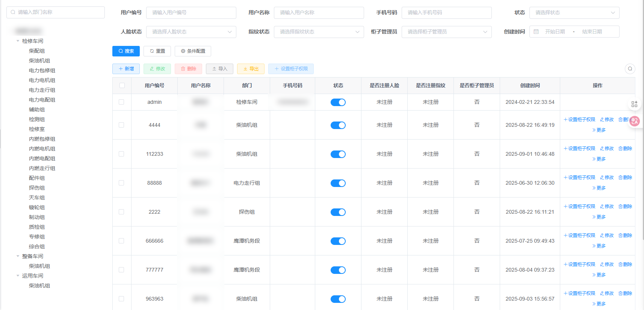Click the 导出 export button
644x310 pixels.
coord(251,69)
